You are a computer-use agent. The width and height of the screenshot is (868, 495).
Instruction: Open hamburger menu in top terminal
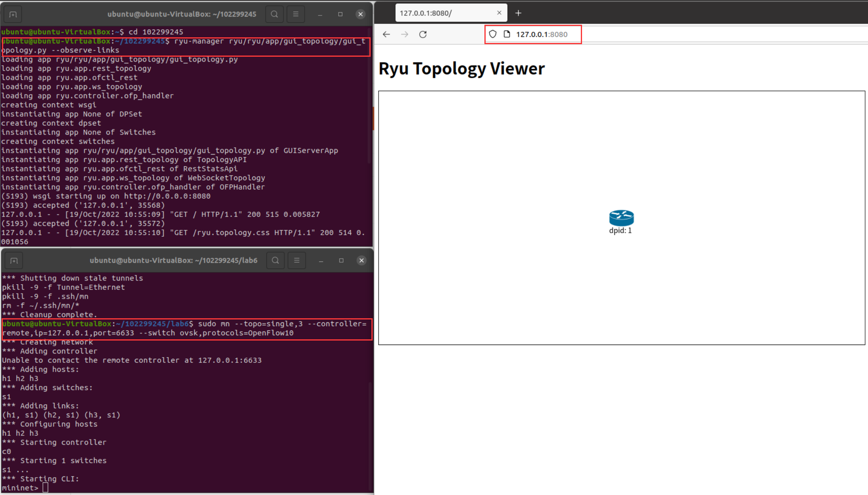(x=296, y=14)
